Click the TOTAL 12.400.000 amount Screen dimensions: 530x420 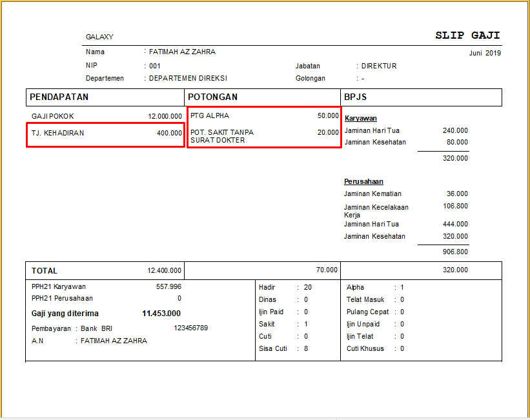pyautogui.click(x=164, y=271)
